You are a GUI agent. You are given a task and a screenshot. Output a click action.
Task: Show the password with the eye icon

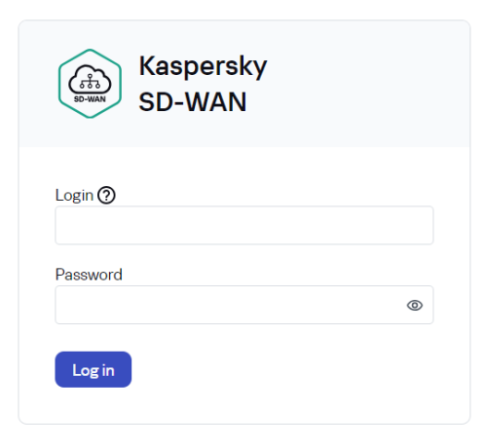tap(415, 305)
